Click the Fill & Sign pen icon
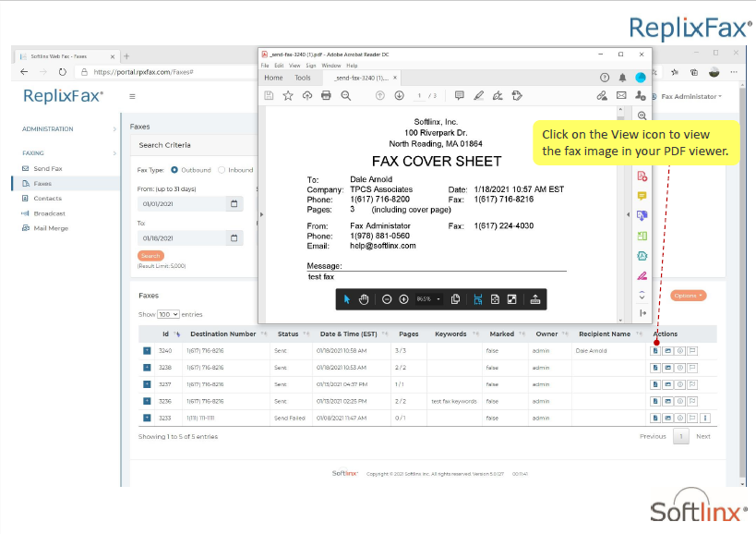Screen dimensions: 756x534 pyautogui.click(x=499, y=96)
